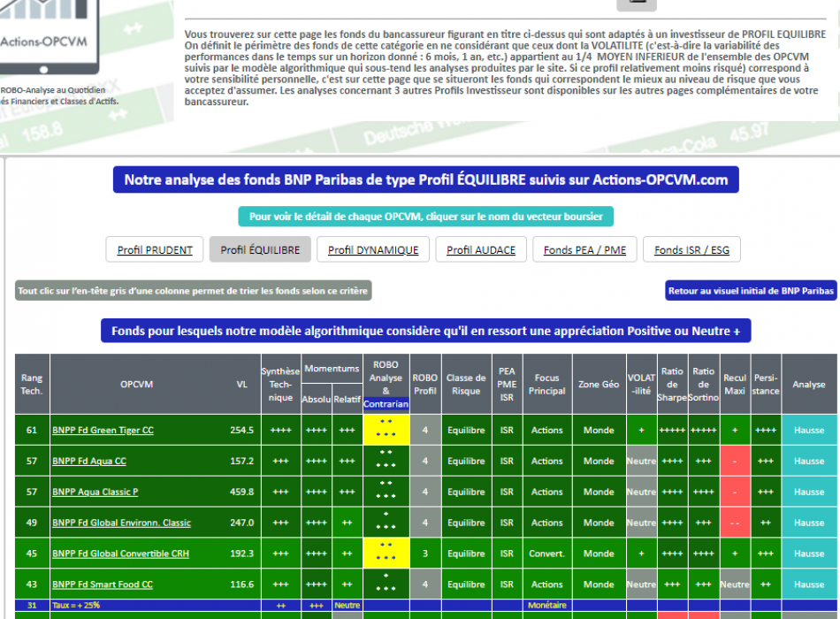Sort by Recul Maxi header

pyautogui.click(x=735, y=384)
